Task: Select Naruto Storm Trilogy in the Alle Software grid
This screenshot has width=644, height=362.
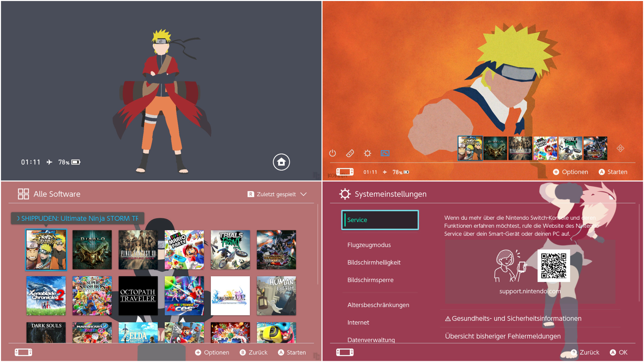Action: tap(46, 250)
